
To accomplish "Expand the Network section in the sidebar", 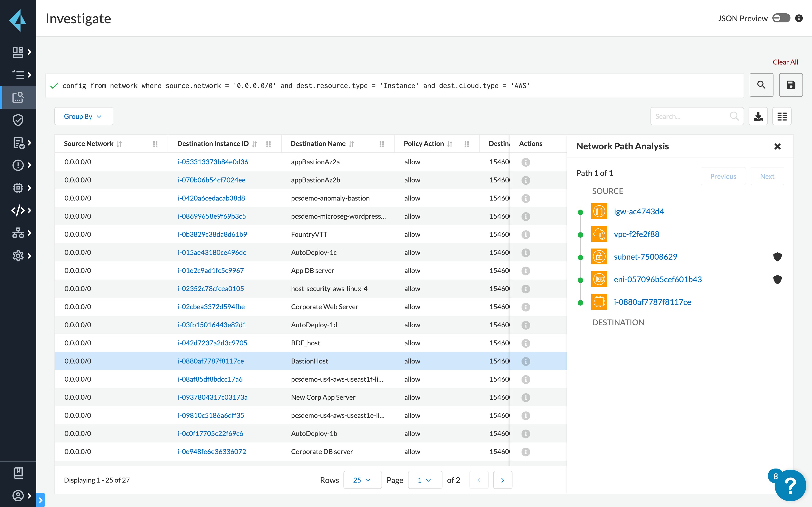I will [18, 232].
